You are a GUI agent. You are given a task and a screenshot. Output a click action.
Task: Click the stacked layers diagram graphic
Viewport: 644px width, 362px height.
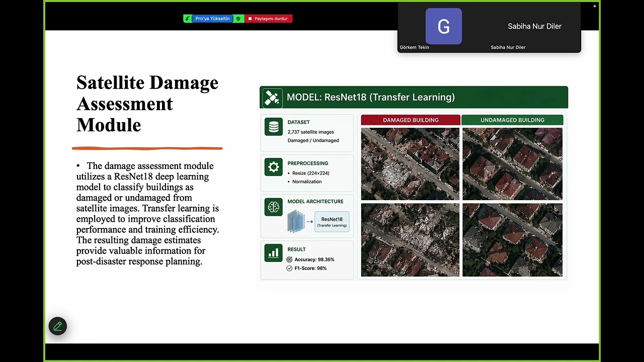[x=296, y=221]
